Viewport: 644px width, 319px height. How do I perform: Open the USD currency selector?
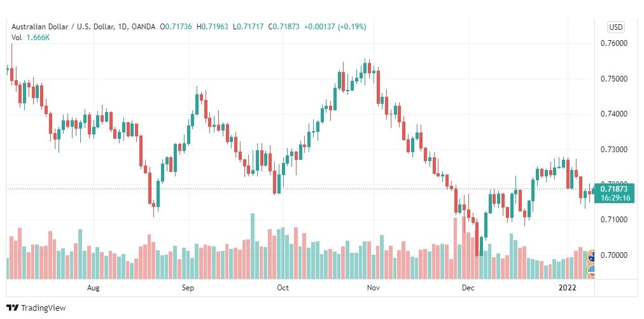click(615, 27)
